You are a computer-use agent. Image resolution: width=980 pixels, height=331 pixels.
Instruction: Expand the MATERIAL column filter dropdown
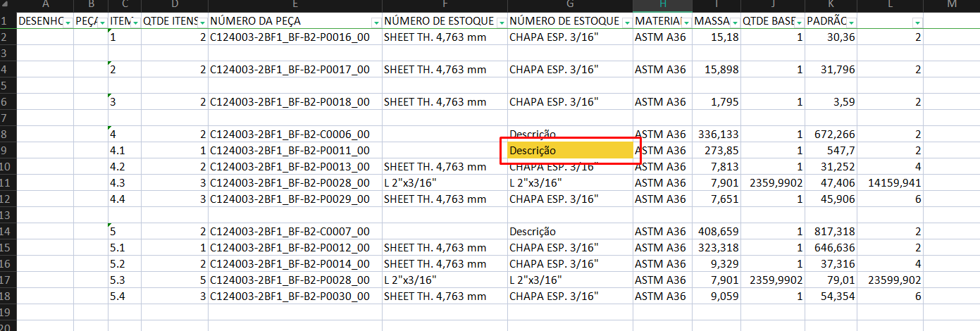(x=686, y=23)
